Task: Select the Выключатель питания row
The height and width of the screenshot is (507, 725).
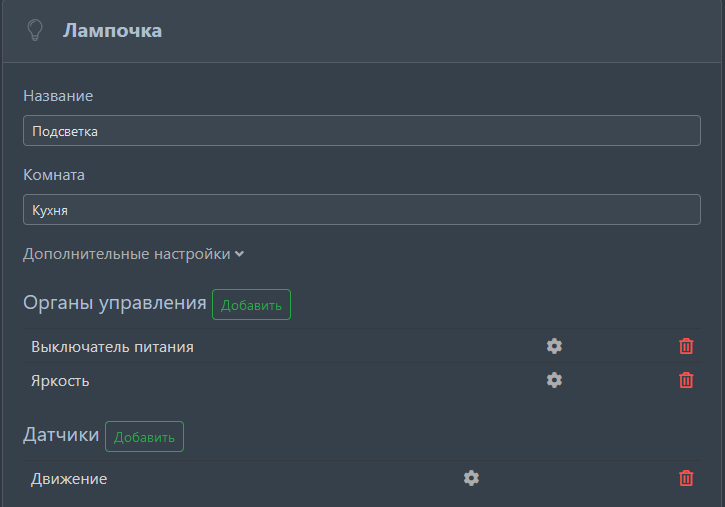Action: 112,347
